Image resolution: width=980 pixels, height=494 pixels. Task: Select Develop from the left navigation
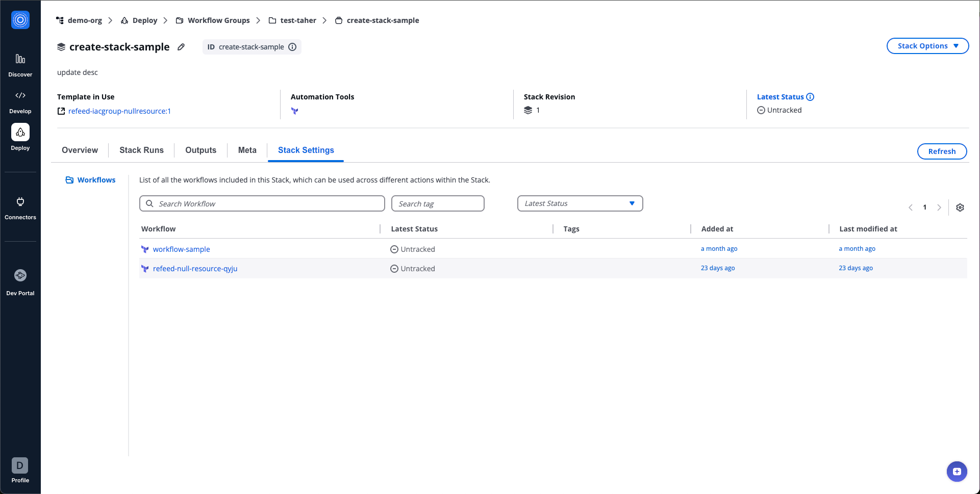(20, 100)
